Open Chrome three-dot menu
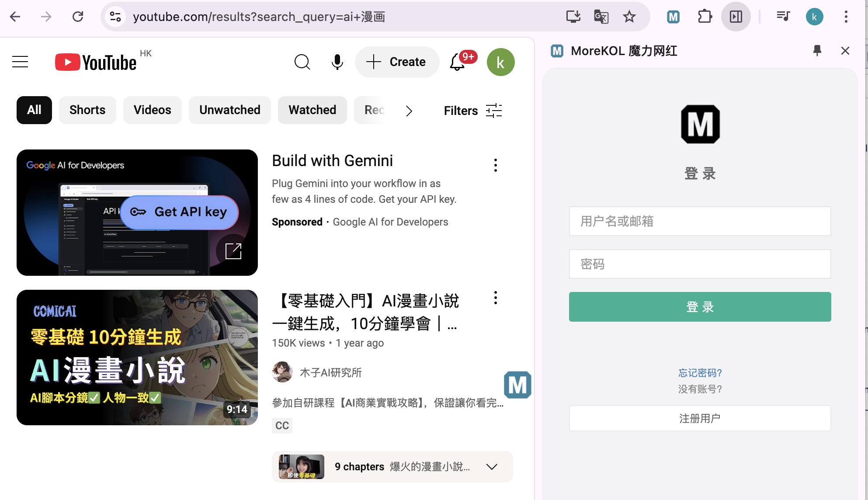868x500 pixels. 846,17
